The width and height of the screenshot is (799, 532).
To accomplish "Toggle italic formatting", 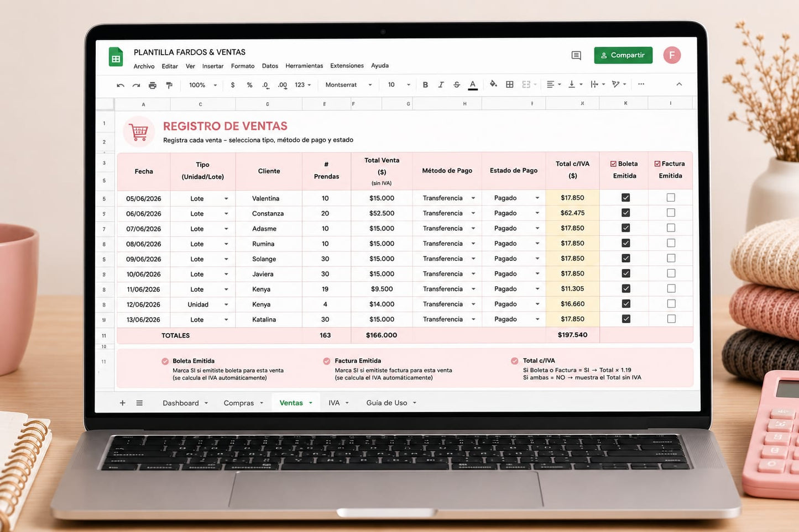I will point(441,85).
